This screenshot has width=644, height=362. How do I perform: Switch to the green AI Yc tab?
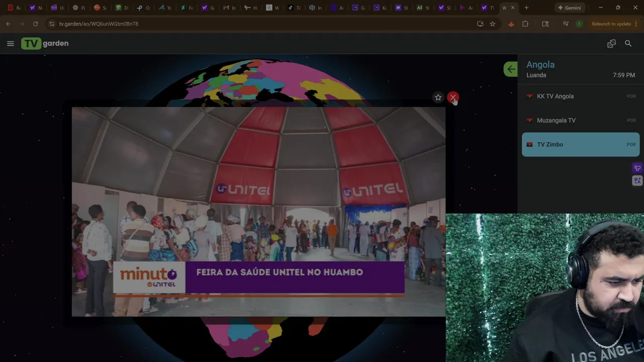pyautogui.click(x=423, y=8)
